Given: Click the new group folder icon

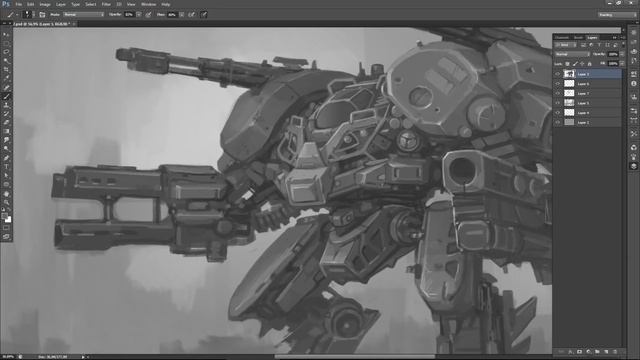Looking at the screenshot, I should pos(597,351).
